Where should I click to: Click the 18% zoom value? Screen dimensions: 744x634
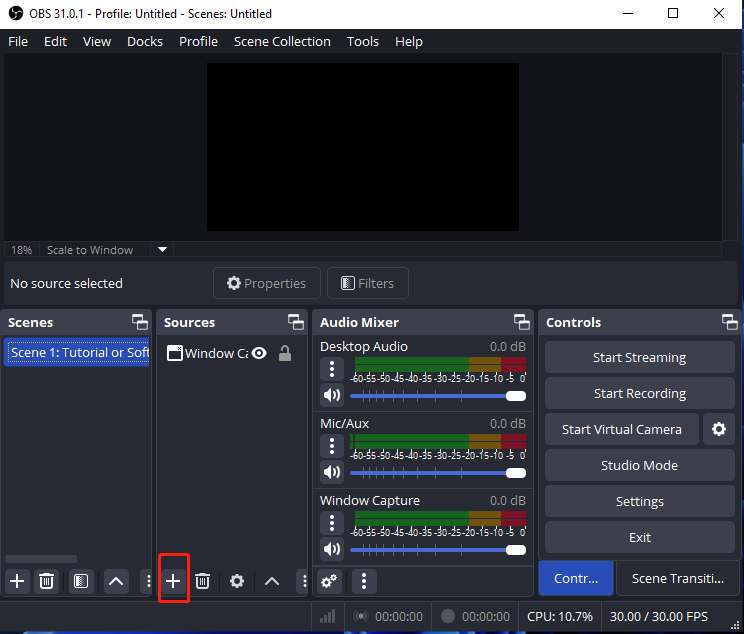[21, 250]
